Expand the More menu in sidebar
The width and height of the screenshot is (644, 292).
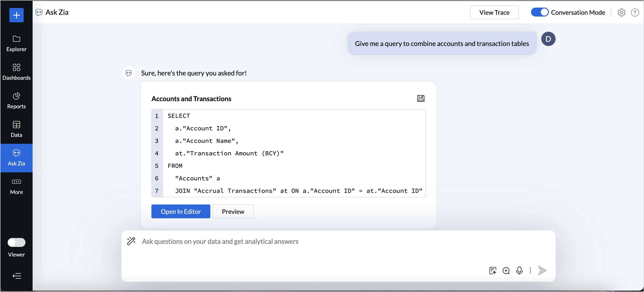17,186
